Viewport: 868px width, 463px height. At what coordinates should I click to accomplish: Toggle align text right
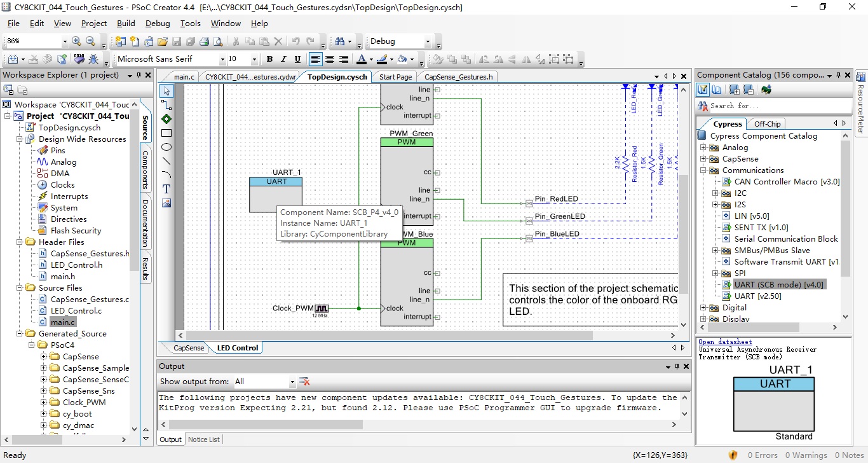344,59
